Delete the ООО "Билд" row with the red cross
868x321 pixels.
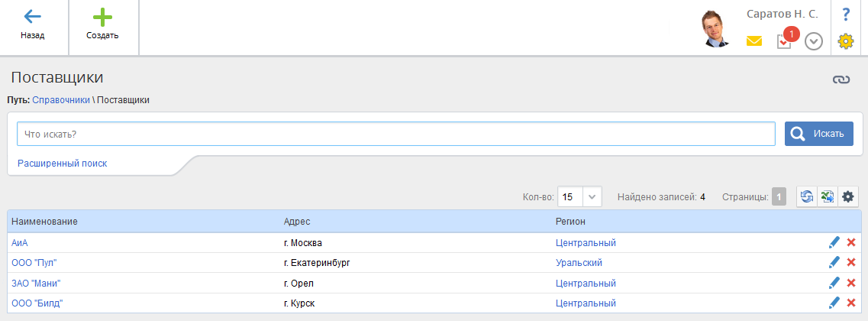[x=851, y=303]
